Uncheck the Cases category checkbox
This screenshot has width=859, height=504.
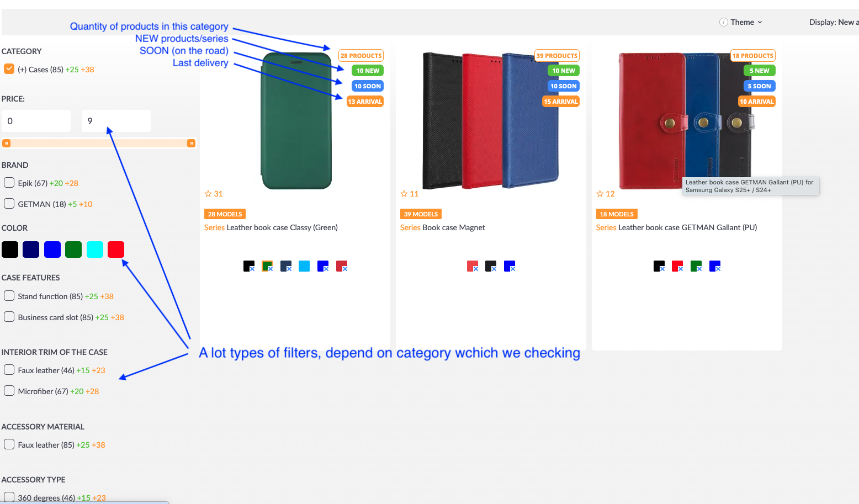(9, 69)
